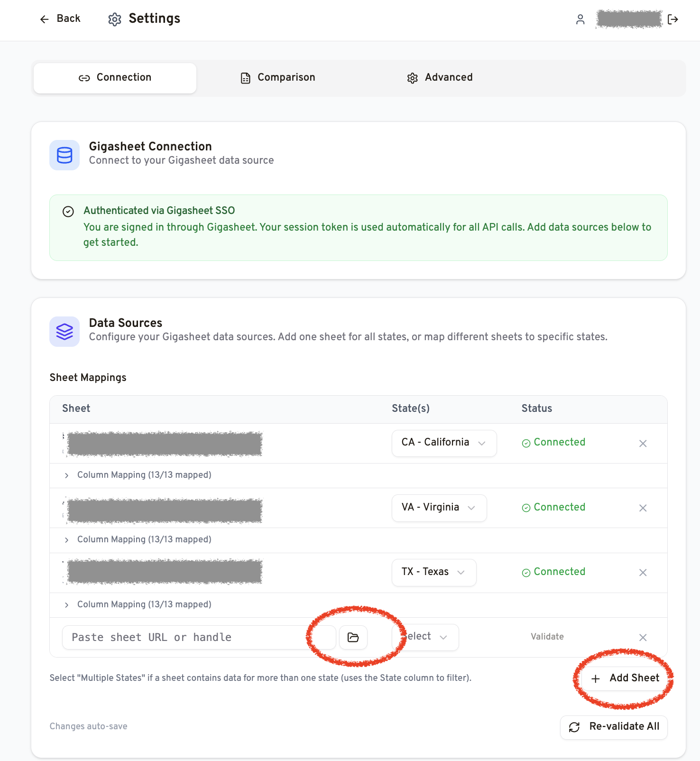Image resolution: width=700 pixels, height=761 pixels.
Task: Click the Re-validate All button
Action: coord(614,727)
